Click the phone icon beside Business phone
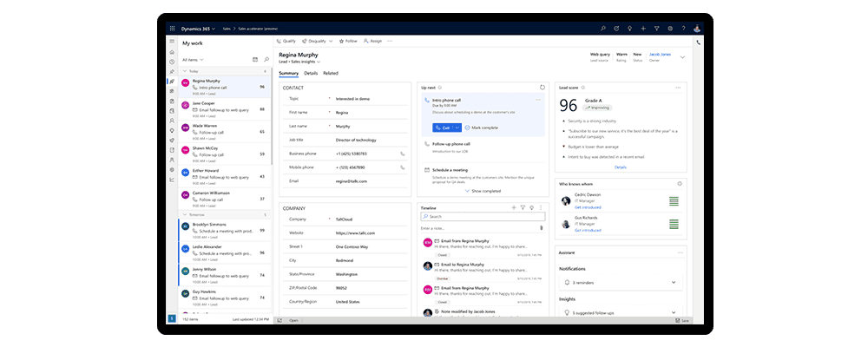868x347 pixels. pos(403,154)
